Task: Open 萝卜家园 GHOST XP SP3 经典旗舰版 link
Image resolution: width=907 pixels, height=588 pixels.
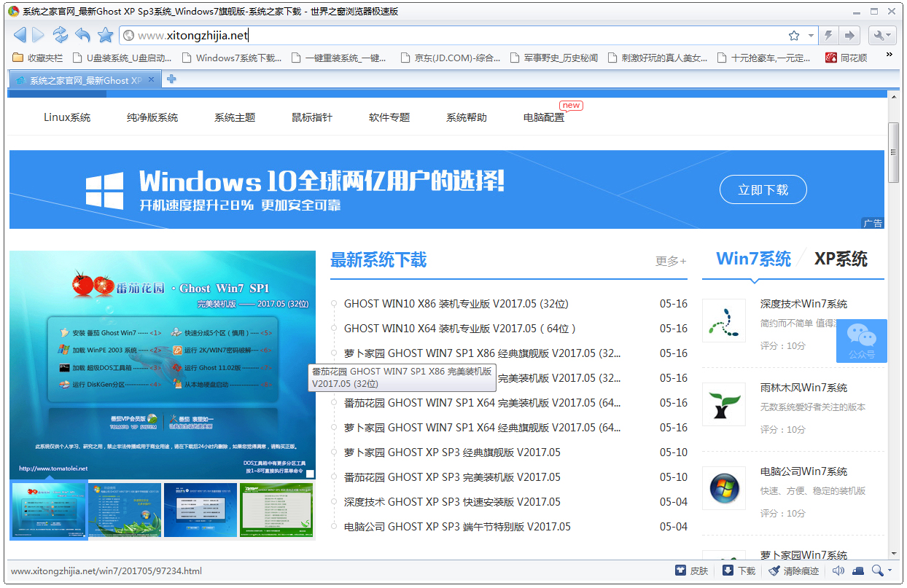Action: pyautogui.click(x=452, y=452)
